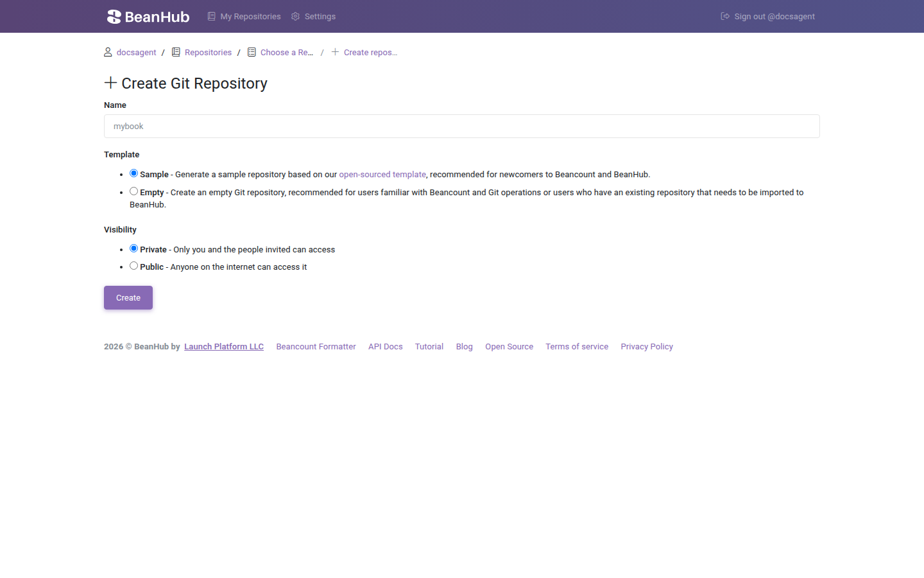This screenshot has width=924, height=578.
Task: Click the bold Private label text
Action: 153,250
